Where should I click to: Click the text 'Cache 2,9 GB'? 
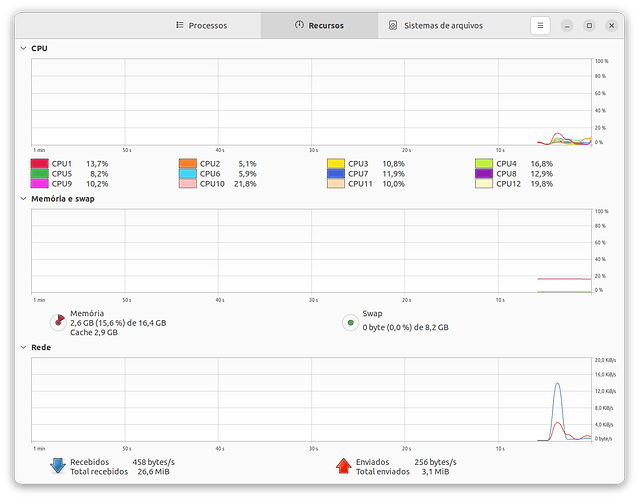pyautogui.click(x=94, y=332)
